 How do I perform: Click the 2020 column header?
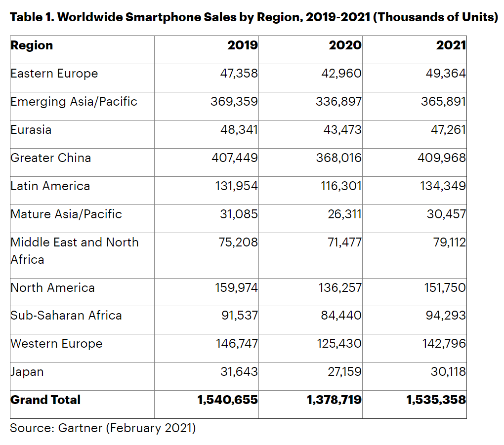point(345,45)
